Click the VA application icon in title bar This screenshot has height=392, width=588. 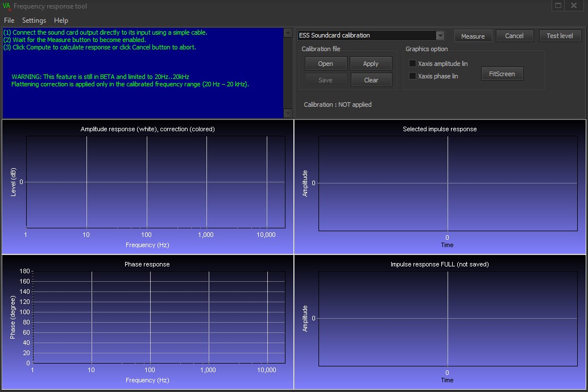click(7, 6)
